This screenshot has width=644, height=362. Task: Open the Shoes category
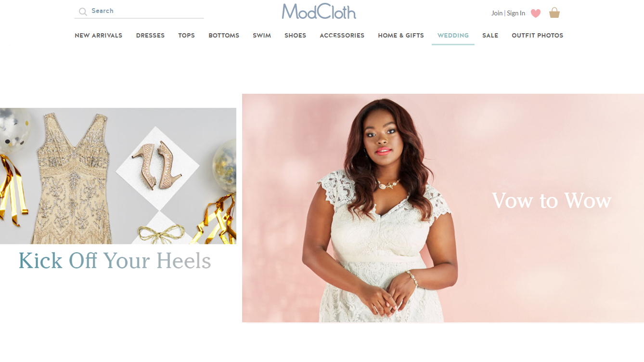295,36
